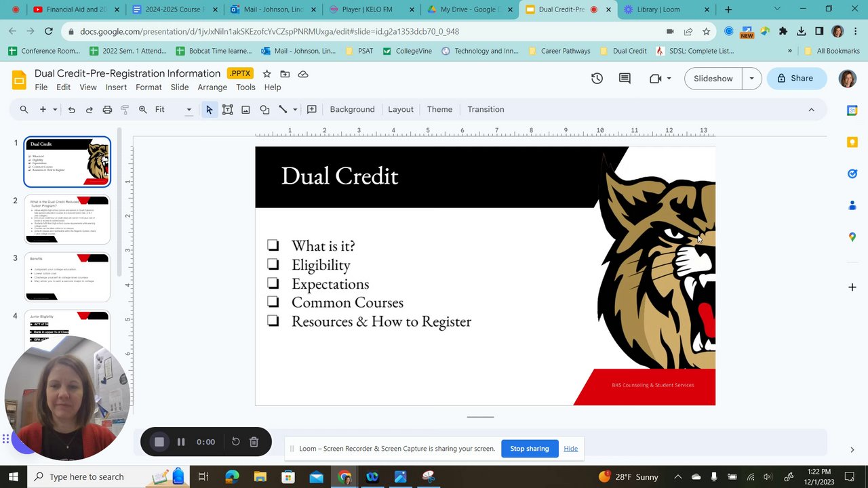
Task: Open the Edit menu
Action: (63, 87)
